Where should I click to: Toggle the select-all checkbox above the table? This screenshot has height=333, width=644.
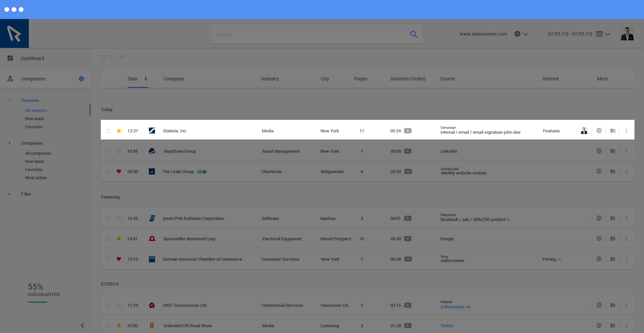click(x=103, y=58)
